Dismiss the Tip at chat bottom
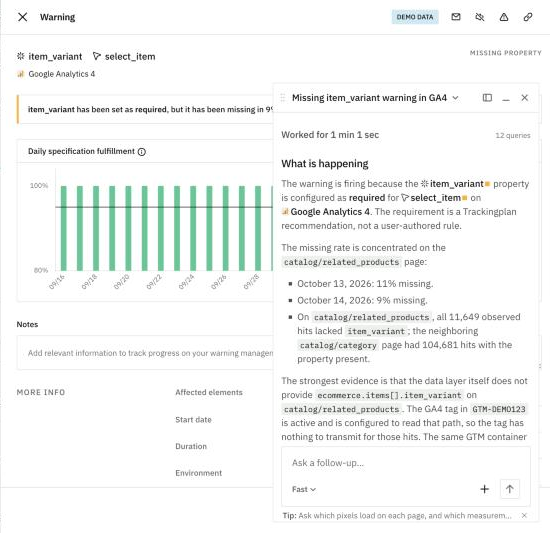550x533 pixels. (524, 515)
